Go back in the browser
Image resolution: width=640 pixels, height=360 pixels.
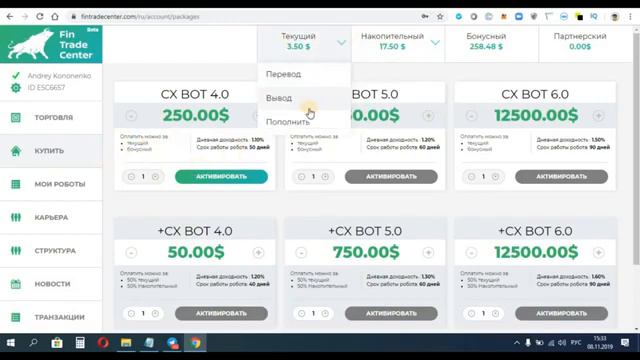(10, 17)
